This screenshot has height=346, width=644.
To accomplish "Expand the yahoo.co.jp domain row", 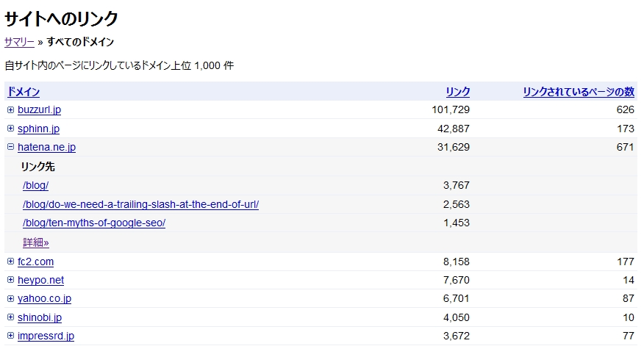I will [11, 298].
